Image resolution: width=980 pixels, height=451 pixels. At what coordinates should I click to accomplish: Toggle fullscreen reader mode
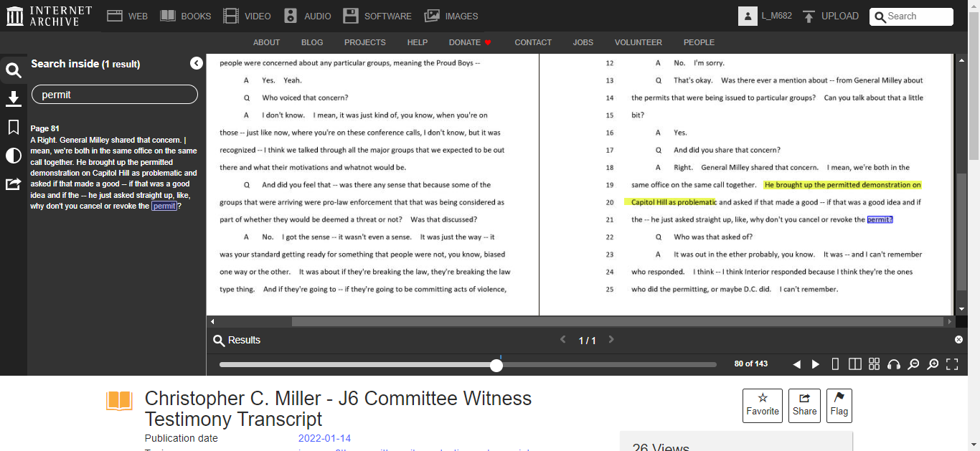952,364
